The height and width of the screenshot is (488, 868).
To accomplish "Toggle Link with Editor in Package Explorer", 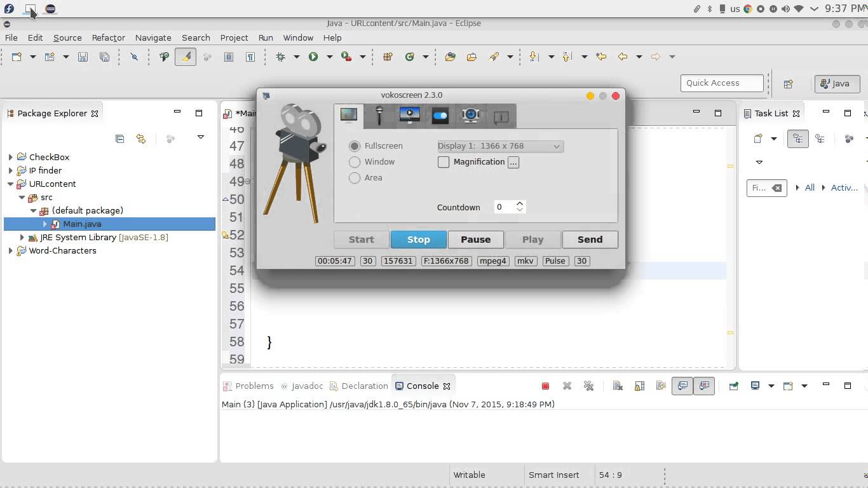I will tap(141, 139).
